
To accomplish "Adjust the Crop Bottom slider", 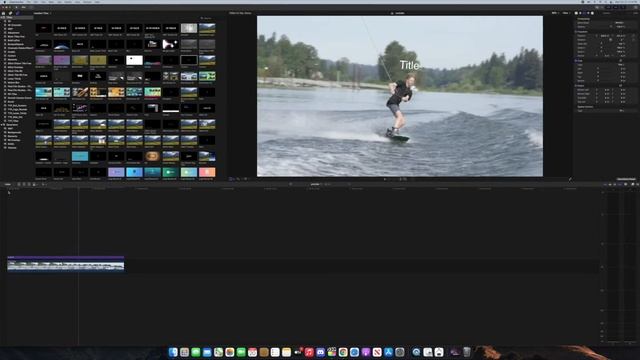I will tap(598, 81).
